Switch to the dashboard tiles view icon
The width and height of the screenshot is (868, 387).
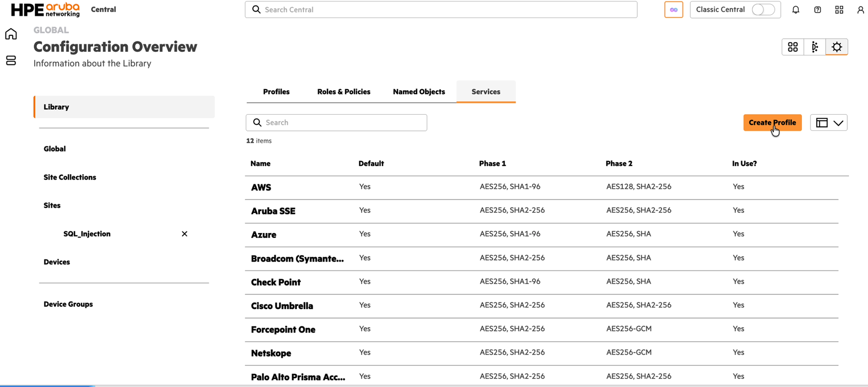pyautogui.click(x=793, y=47)
